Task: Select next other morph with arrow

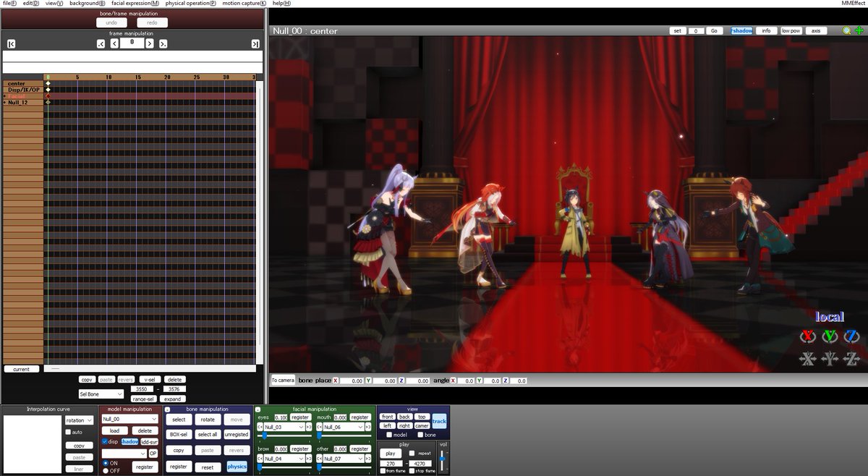Action: pyautogui.click(x=369, y=459)
